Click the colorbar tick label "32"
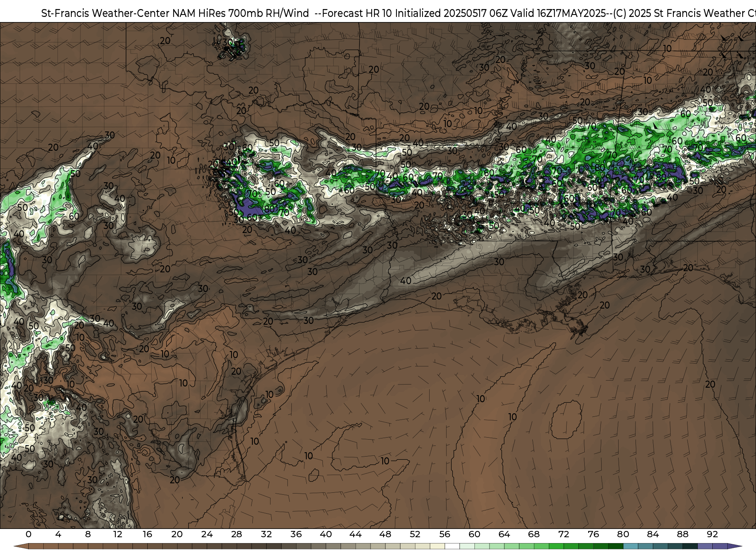This screenshot has width=756, height=551. pyautogui.click(x=266, y=534)
